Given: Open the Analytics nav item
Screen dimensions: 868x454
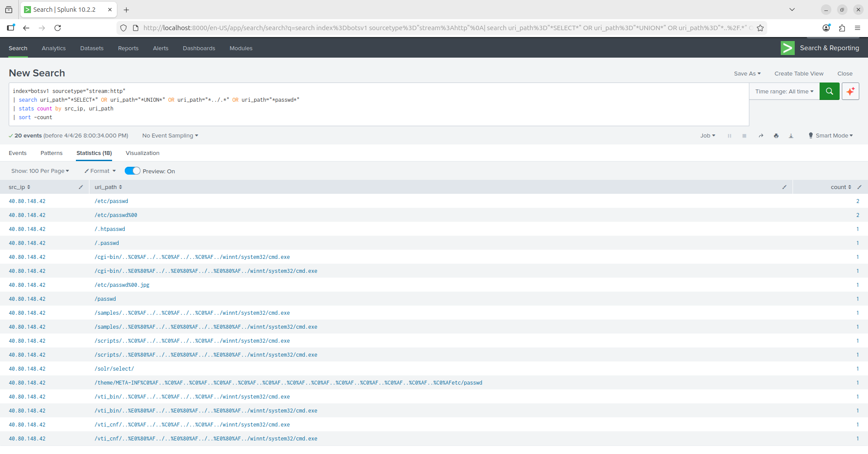Looking at the screenshot, I should click(54, 48).
